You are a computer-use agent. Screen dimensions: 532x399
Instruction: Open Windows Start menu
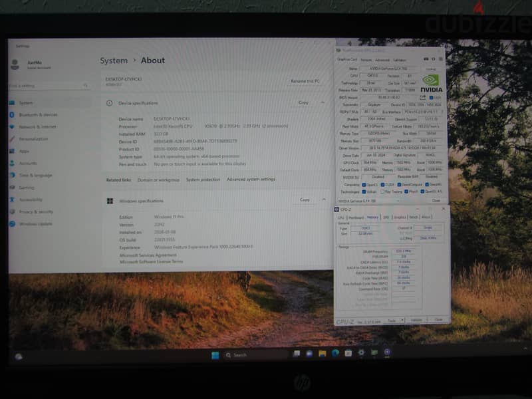(215, 355)
